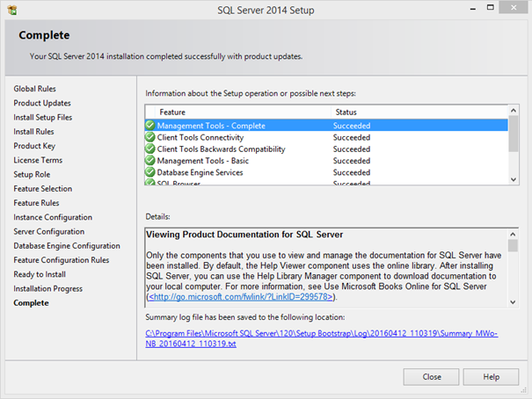Select the Management Tools - Complete row
This screenshot has width=532, height=399.
(326, 126)
